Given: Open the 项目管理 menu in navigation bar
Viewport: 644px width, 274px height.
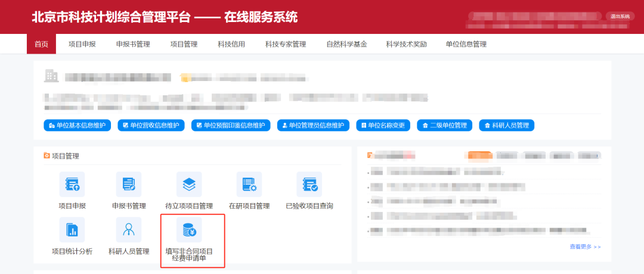Looking at the screenshot, I should coord(184,44).
